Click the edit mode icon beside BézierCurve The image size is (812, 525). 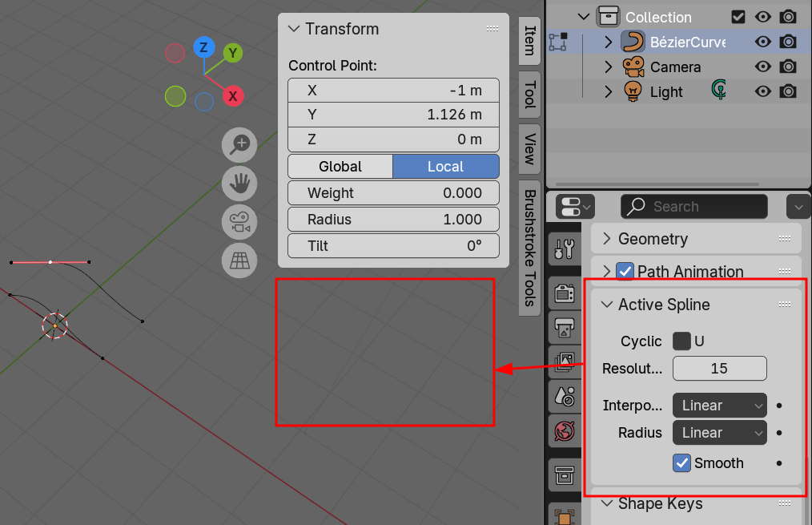558,42
